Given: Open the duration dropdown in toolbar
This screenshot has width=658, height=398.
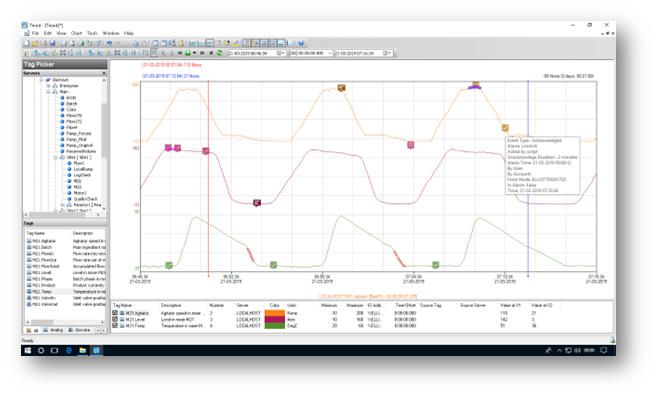Looking at the screenshot, I should [329, 53].
